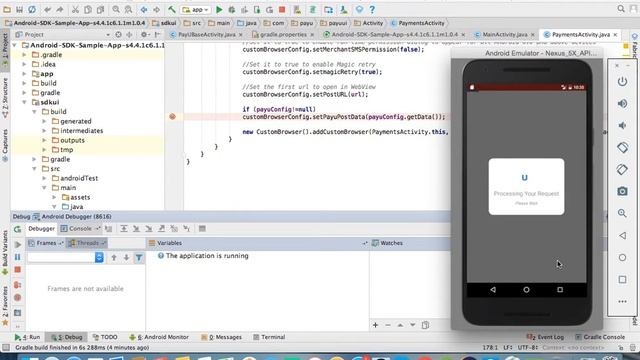Expand the generated folder
Viewport: 640px width, 360px height.
[x=44, y=121]
